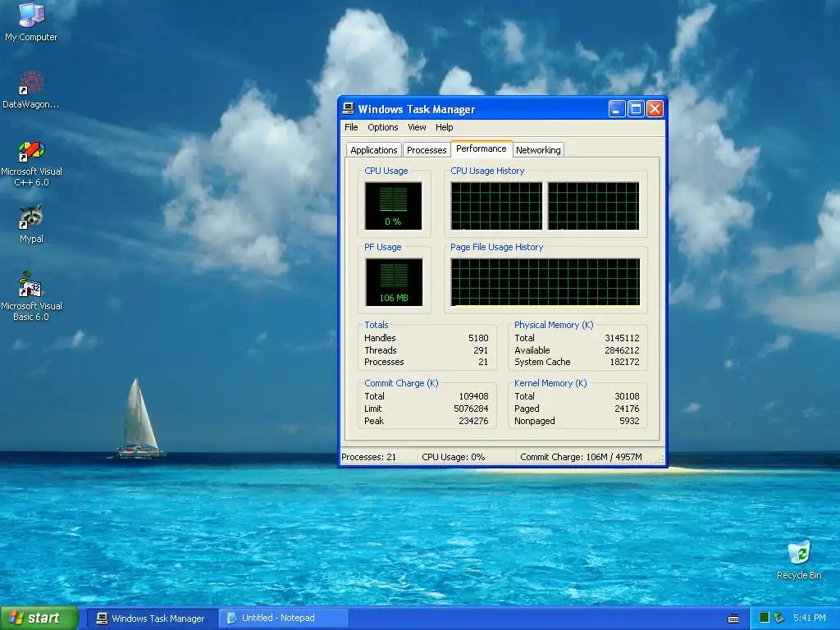Click the Task Manager title bar icon
The width and height of the screenshot is (840, 630).
[348, 109]
